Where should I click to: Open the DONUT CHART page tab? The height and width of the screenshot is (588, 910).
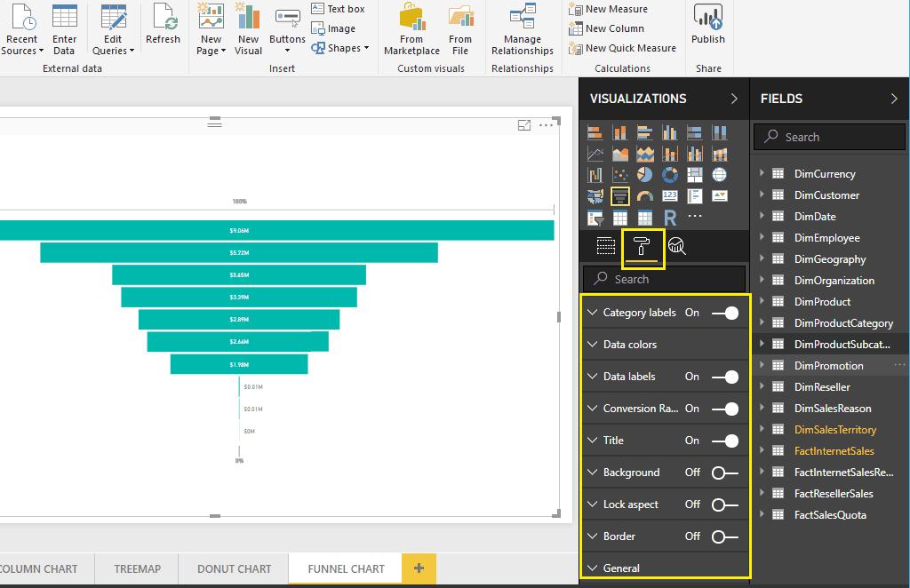point(234,568)
